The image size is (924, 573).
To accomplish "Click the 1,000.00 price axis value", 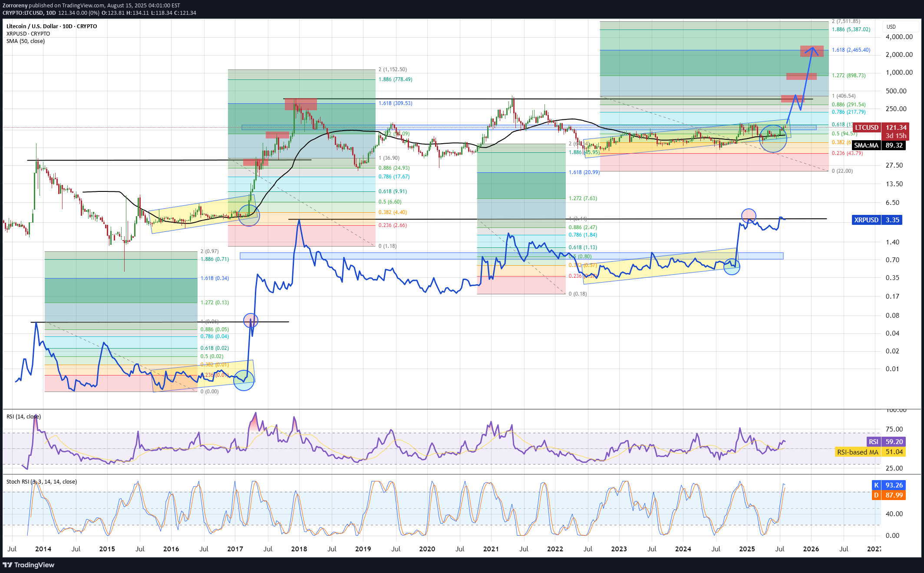I will coord(899,72).
